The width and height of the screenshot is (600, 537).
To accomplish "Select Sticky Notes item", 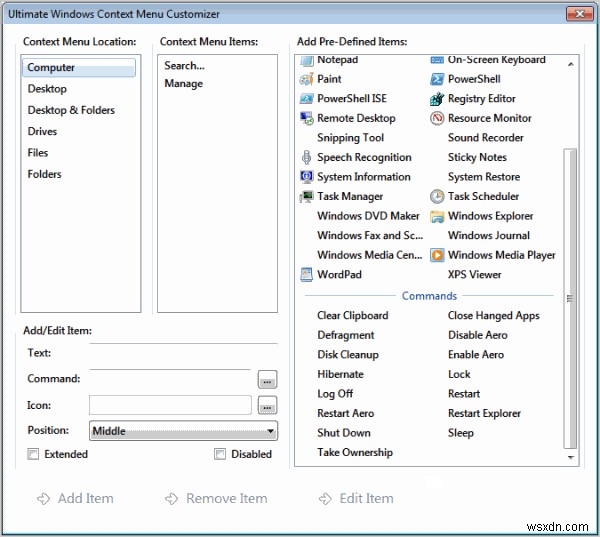I will (477, 157).
